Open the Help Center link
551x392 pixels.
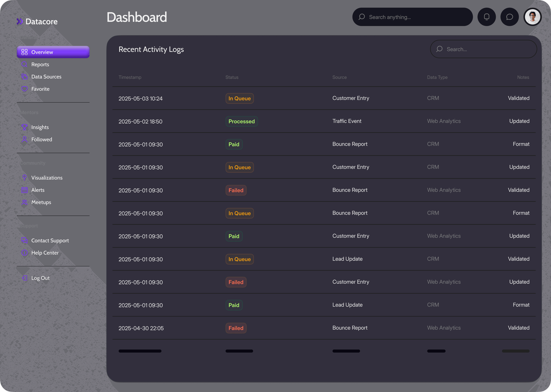[x=53, y=253]
